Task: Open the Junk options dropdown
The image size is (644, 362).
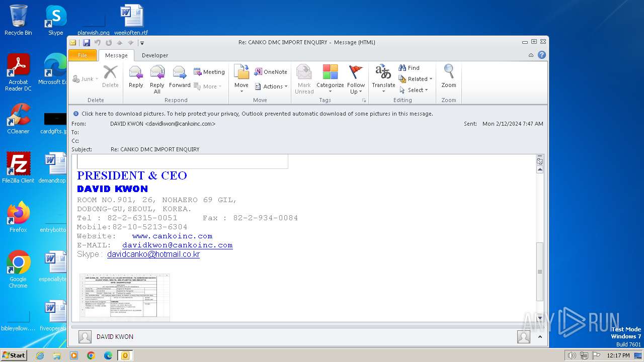Action: (86, 79)
